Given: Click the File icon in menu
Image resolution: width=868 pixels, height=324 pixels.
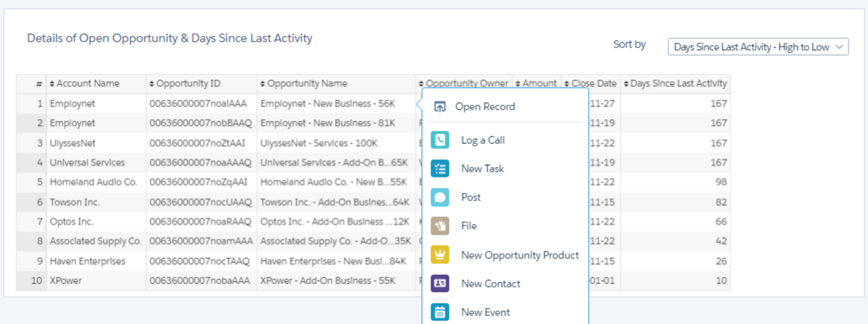Looking at the screenshot, I should (440, 226).
